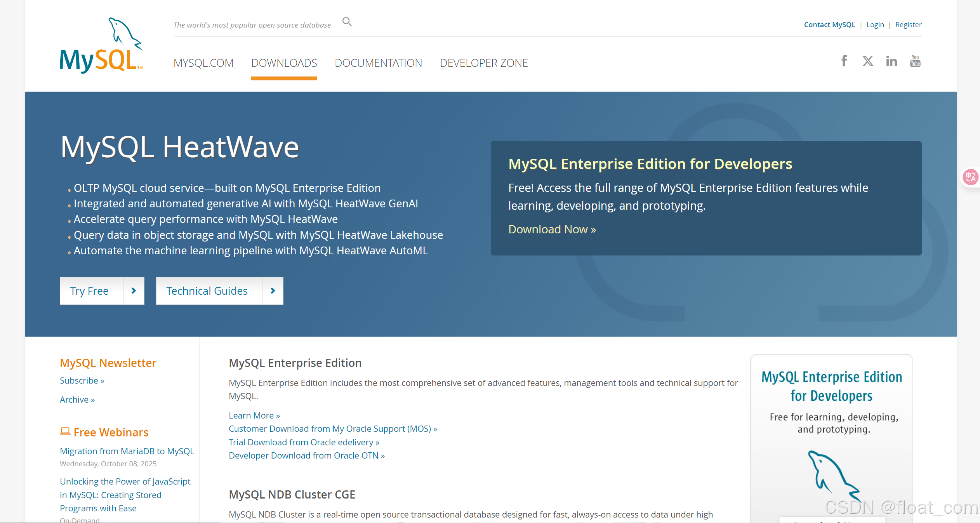Click the Login link

[875, 25]
